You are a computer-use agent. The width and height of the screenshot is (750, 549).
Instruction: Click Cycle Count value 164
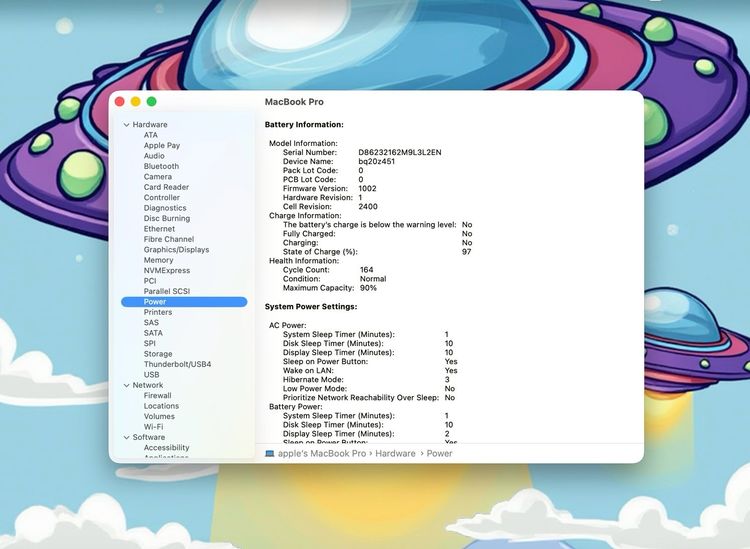click(366, 270)
